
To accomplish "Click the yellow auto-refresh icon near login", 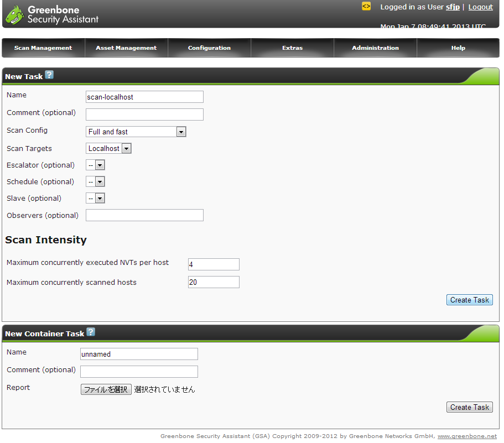I will click(x=366, y=7).
